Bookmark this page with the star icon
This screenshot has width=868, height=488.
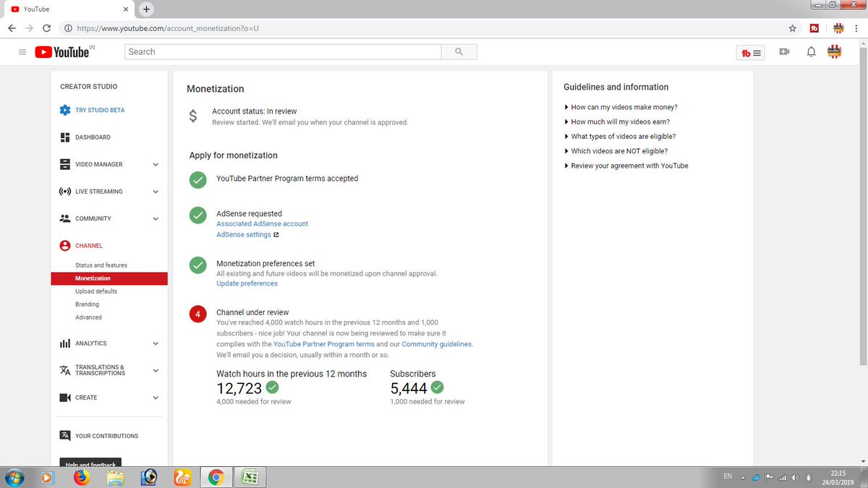click(792, 28)
